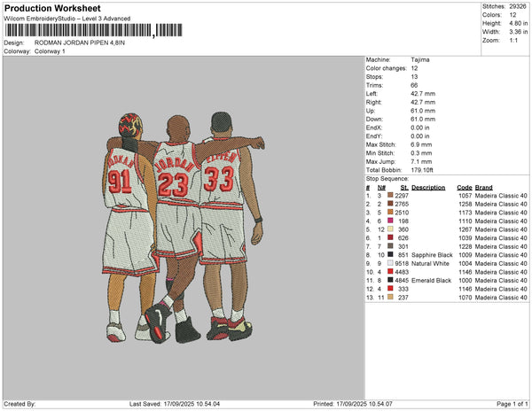Select the Sapphire Black swatch for thread 851
Viewport: 532px width, 411px height.
pos(390,254)
